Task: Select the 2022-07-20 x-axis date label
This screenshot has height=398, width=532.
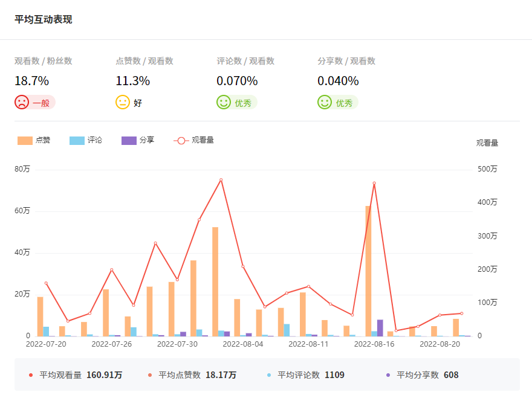Action: coord(46,344)
